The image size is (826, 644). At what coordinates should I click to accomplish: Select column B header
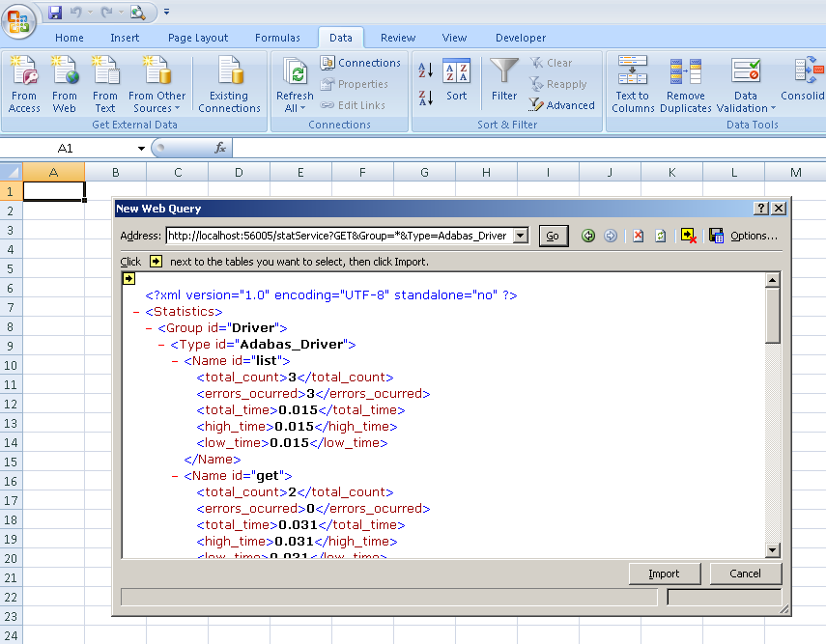[115, 172]
